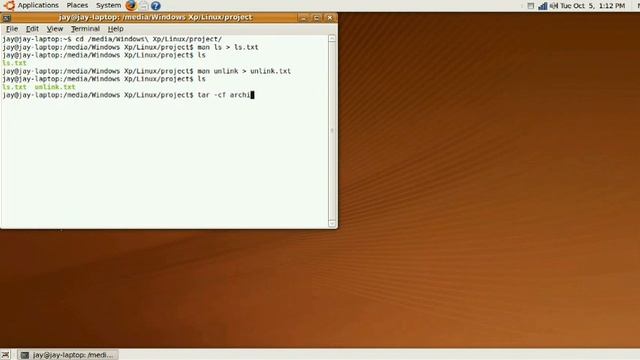Click the terminal title bar text

pyautogui.click(x=155, y=17)
